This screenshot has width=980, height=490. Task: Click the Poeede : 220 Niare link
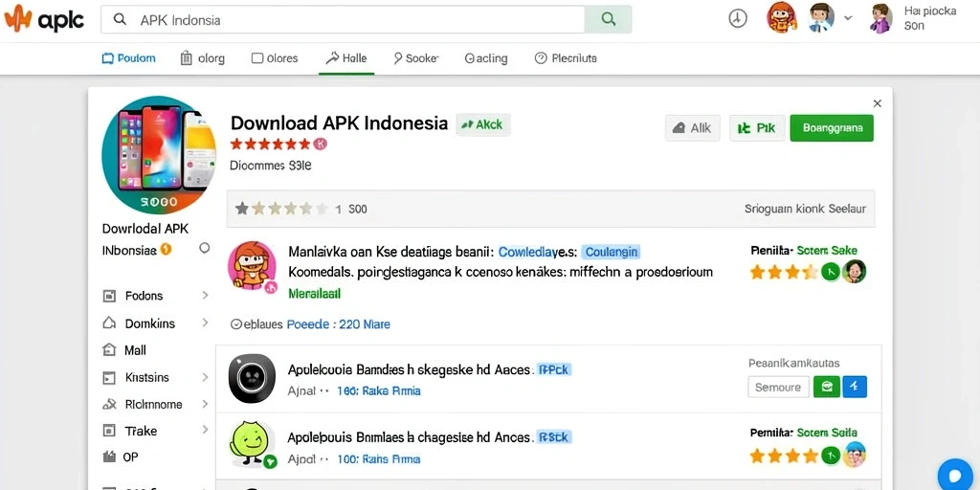pyautogui.click(x=338, y=324)
